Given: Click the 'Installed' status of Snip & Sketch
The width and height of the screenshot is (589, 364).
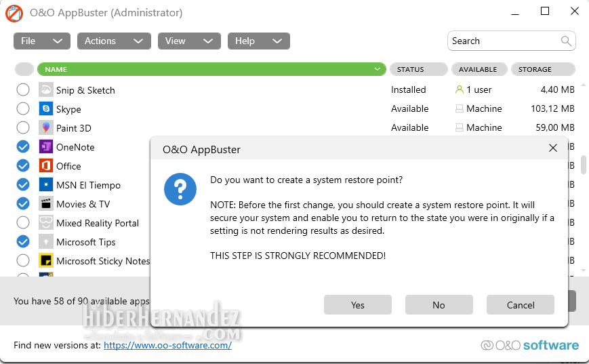Looking at the screenshot, I should [408, 89].
